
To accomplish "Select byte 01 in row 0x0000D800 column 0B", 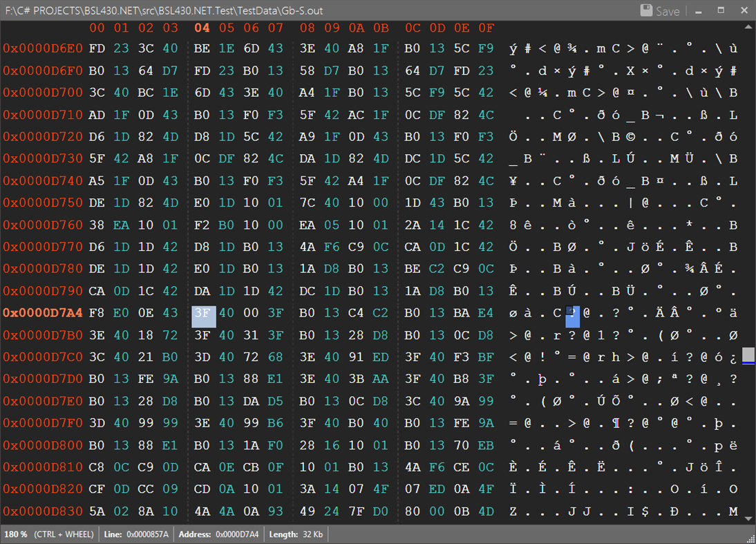I will (x=380, y=445).
